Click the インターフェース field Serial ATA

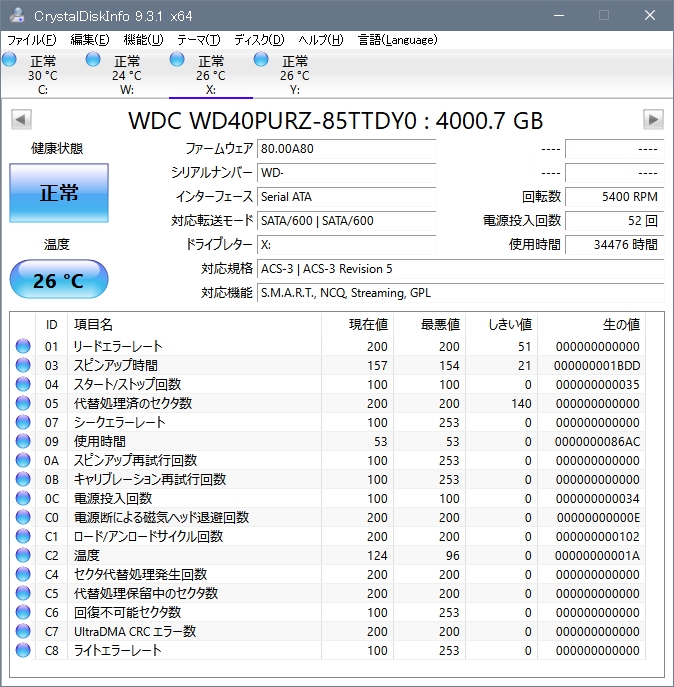[346, 197]
